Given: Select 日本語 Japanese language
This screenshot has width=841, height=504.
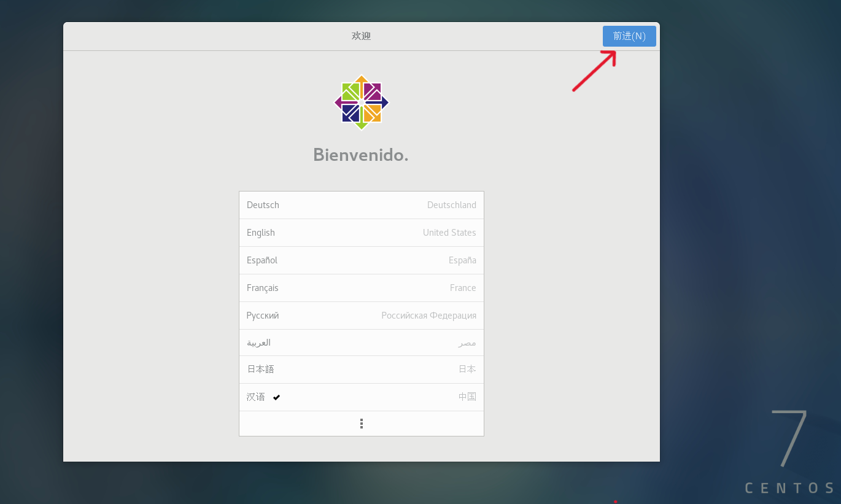Looking at the screenshot, I should pyautogui.click(x=362, y=370).
